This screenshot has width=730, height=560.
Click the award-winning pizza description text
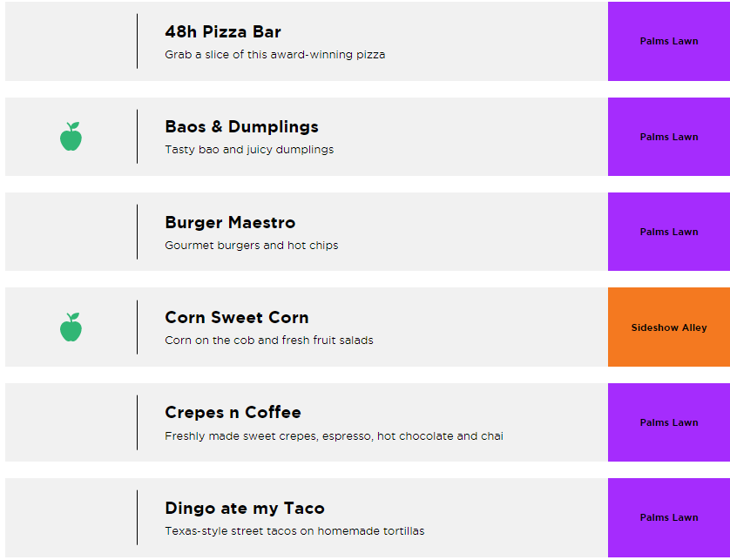274,55
